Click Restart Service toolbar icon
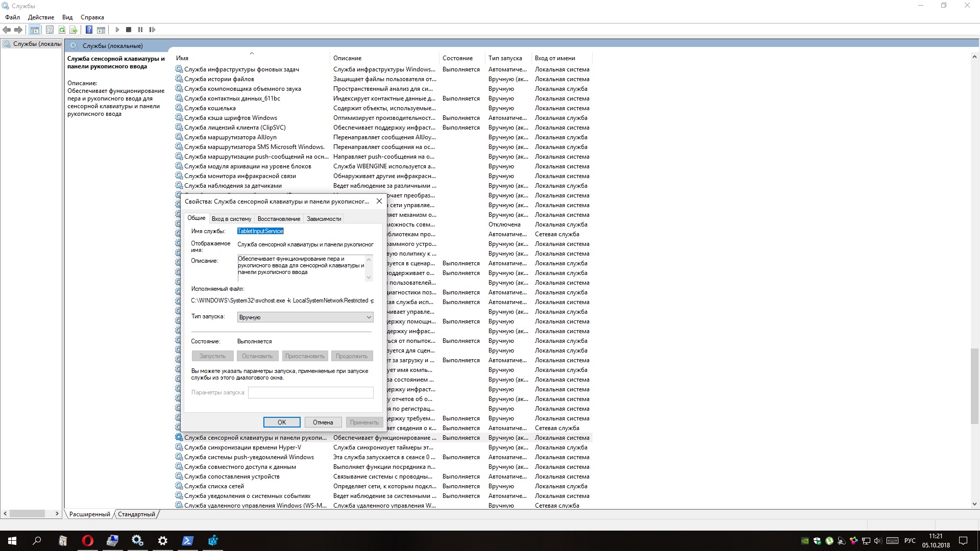The height and width of the screenshot is (551, 980). click(152, 30)
